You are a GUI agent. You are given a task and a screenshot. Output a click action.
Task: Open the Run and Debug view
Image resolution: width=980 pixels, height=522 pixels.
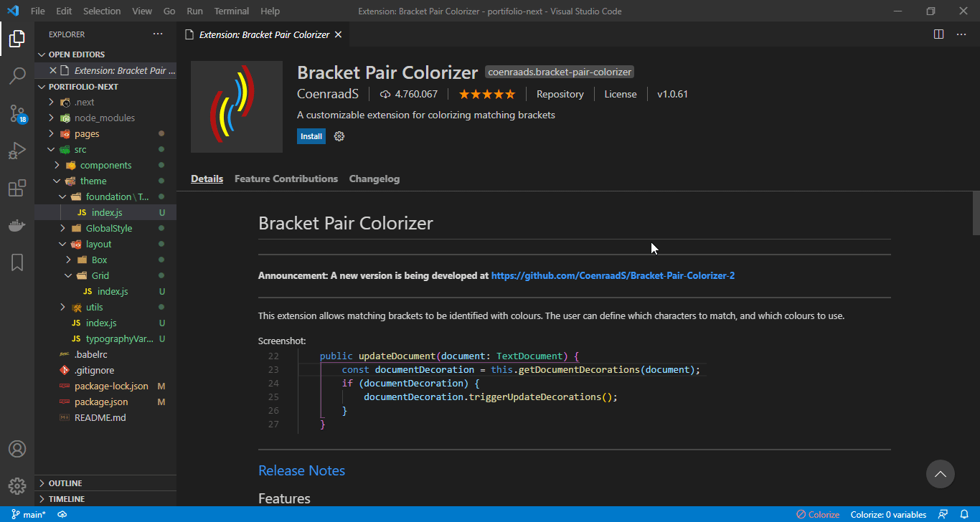pos(17,151)
